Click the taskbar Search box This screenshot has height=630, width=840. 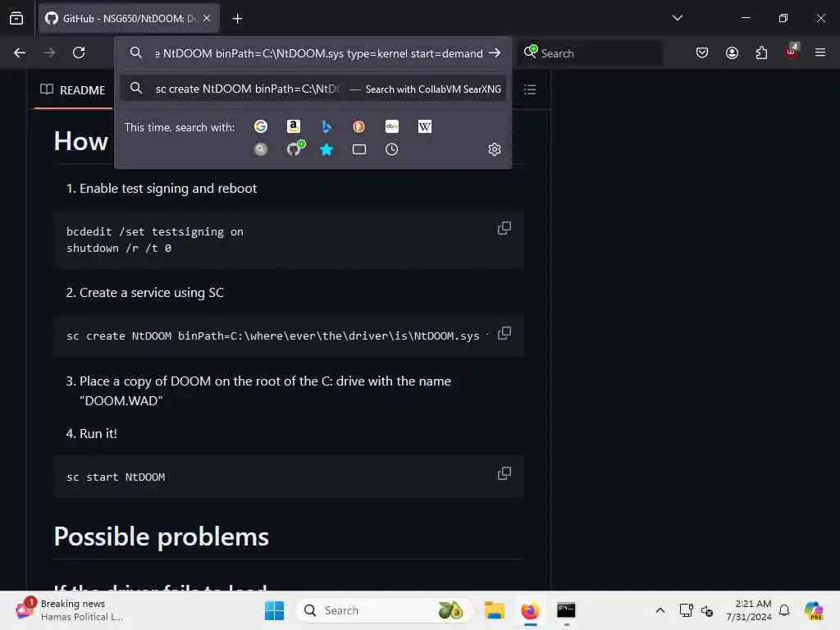(x=384, y=610)
